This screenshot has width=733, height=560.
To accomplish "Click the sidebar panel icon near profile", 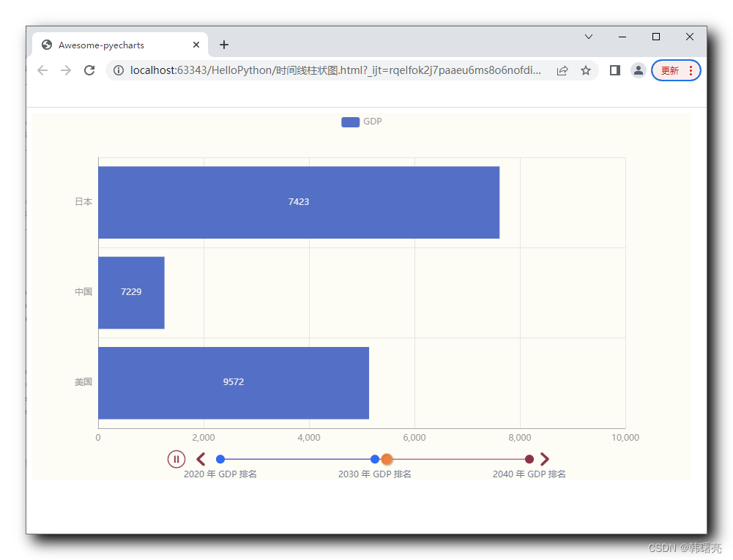I will pos(614,70).
